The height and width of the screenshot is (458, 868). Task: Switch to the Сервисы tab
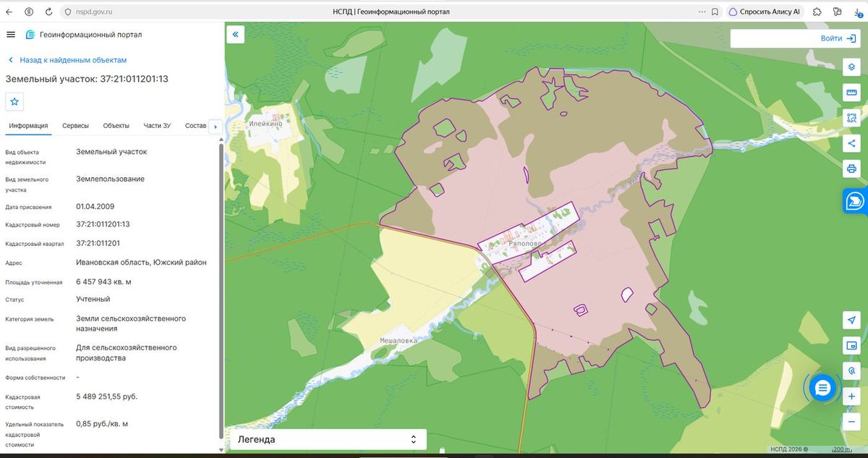(75, 126)
